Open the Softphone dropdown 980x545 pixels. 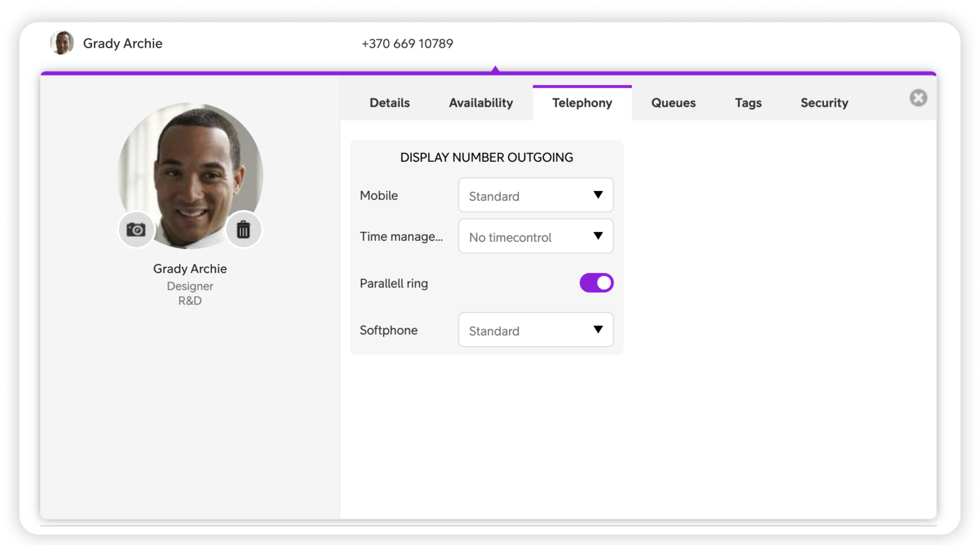(x=535, y=329)
